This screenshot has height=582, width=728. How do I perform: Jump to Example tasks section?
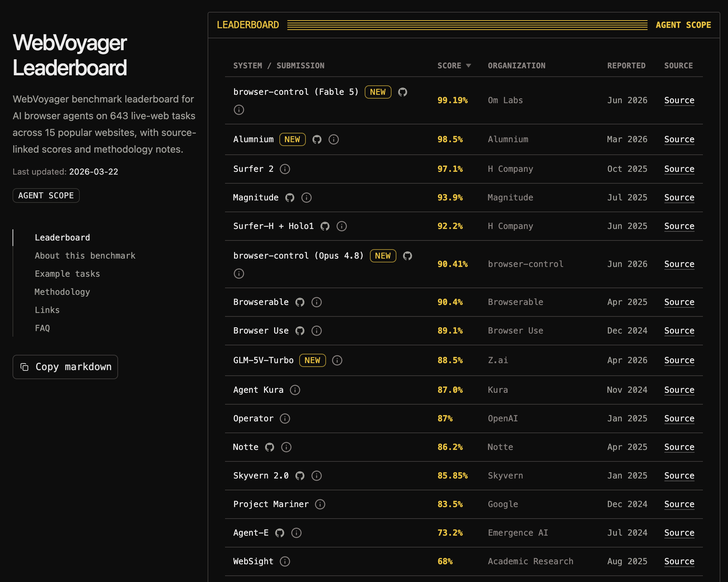point(67,274)
